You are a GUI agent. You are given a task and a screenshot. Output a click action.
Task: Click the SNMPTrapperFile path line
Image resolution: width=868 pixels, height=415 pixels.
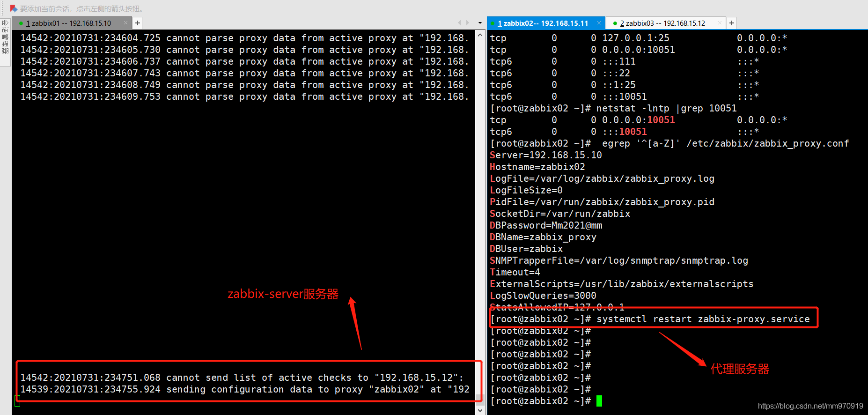[x=619, y=260]
